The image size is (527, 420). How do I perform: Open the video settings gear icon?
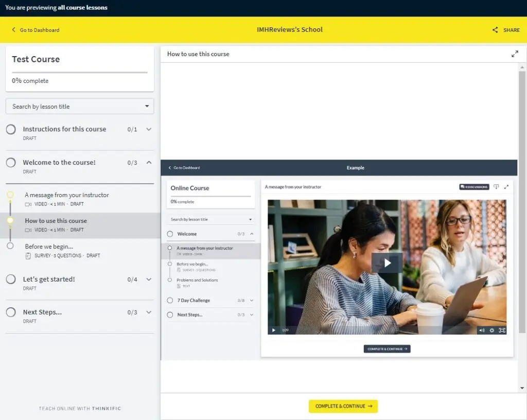(491, 330)
